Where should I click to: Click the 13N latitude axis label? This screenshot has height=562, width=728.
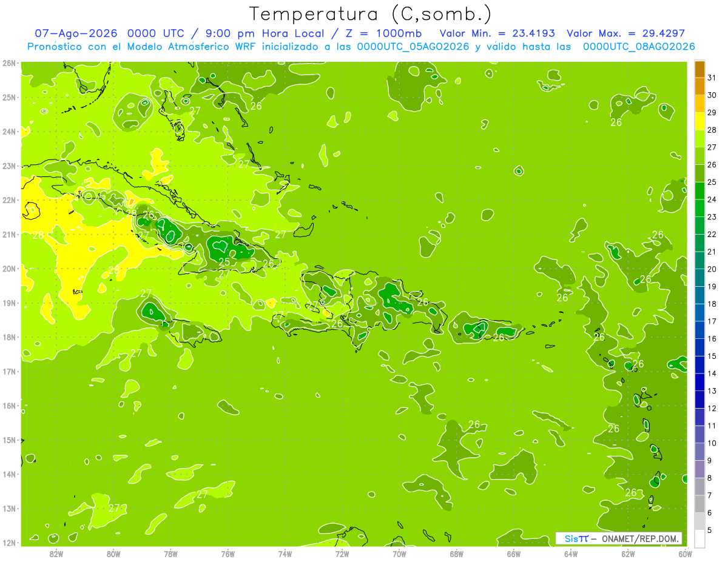tap(9, 509)
